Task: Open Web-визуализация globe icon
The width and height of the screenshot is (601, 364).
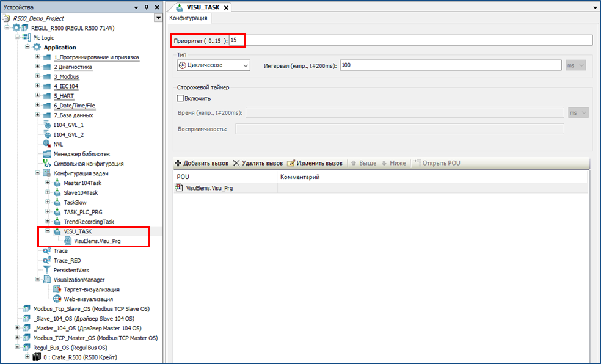Action: pyautogui.click(x=57, y=299)
